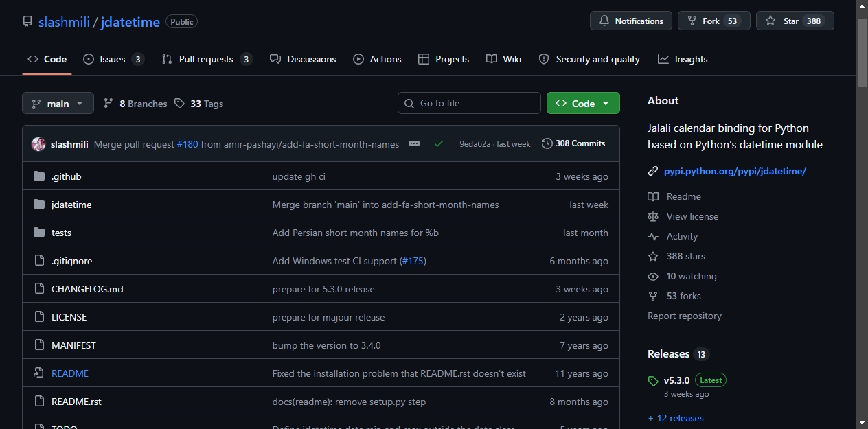Image resolution: width=868 pixels, height=429 pixels.
Task: Click the Go to file search field
Action: click(469, 103)
